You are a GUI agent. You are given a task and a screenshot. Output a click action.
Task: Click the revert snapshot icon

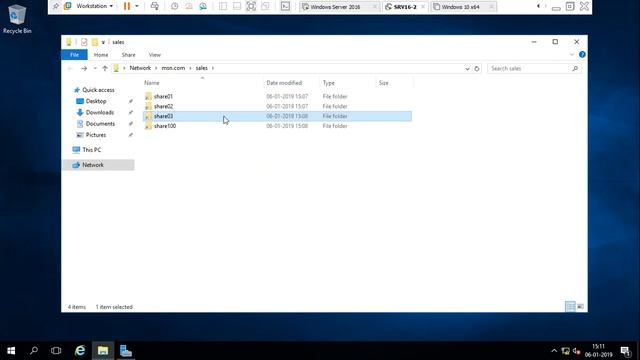189,6
